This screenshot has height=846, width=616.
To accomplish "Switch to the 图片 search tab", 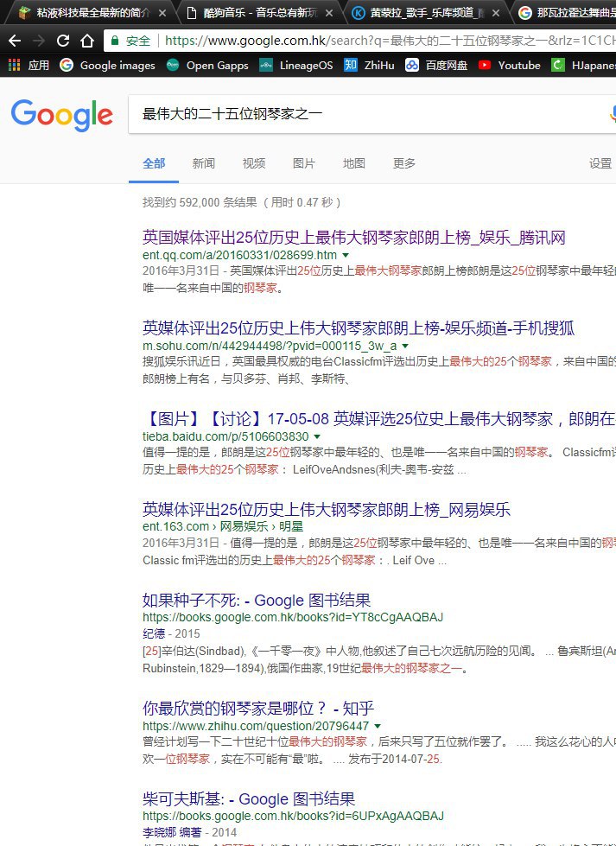I will pos(303,163).
